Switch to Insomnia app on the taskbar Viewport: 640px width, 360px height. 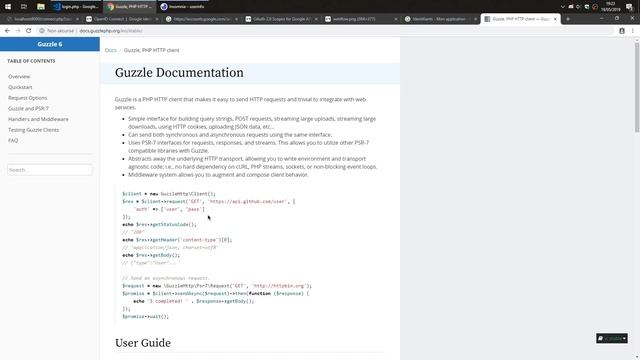click(x=182, y=7)
